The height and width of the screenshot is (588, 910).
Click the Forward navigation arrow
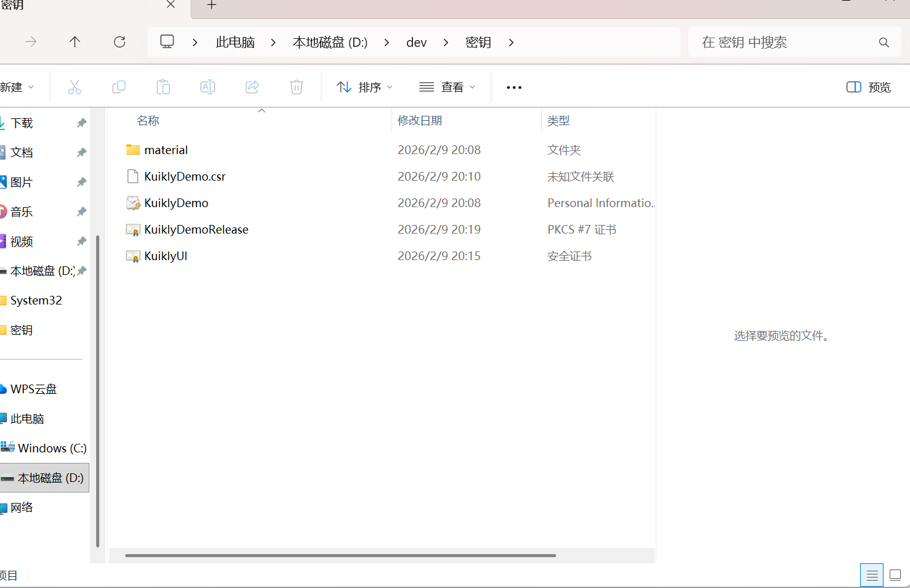coord(31,42)
